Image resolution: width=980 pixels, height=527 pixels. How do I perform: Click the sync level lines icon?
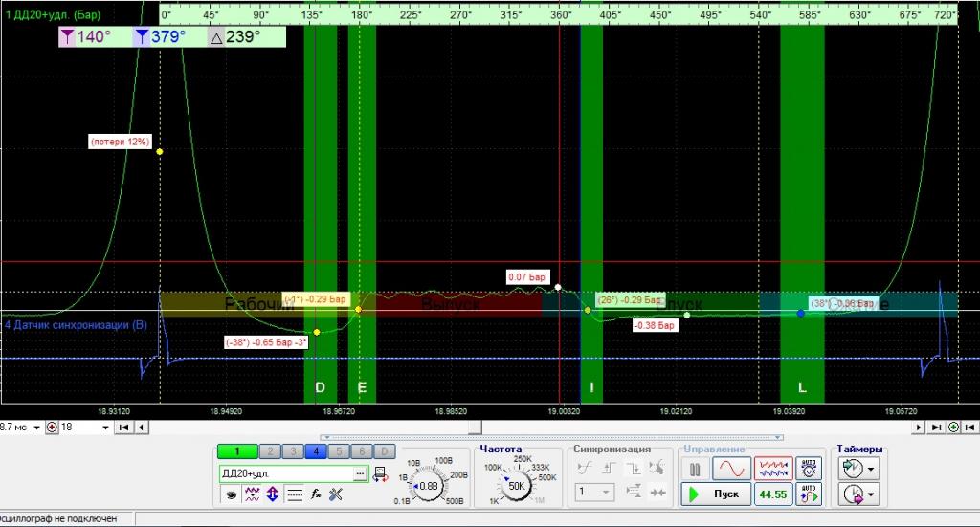pyautogui.click(x=634, y=492)
